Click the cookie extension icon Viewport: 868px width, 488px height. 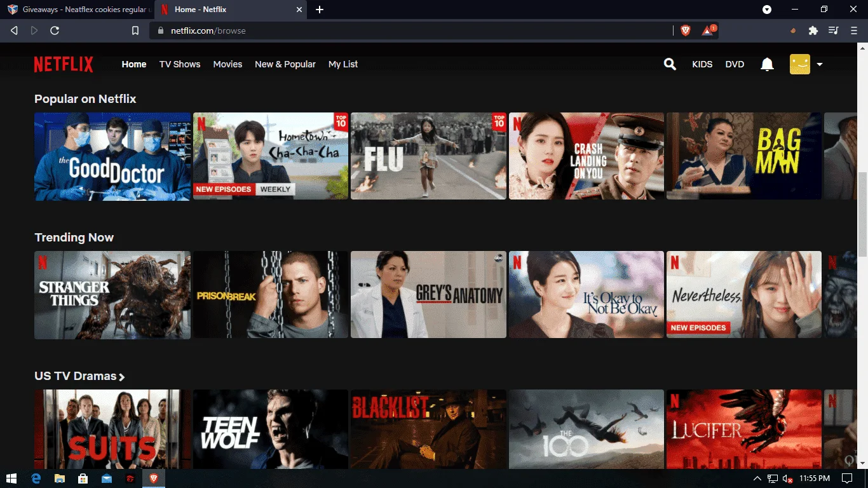pyautogui.click(x=793, y=30)
